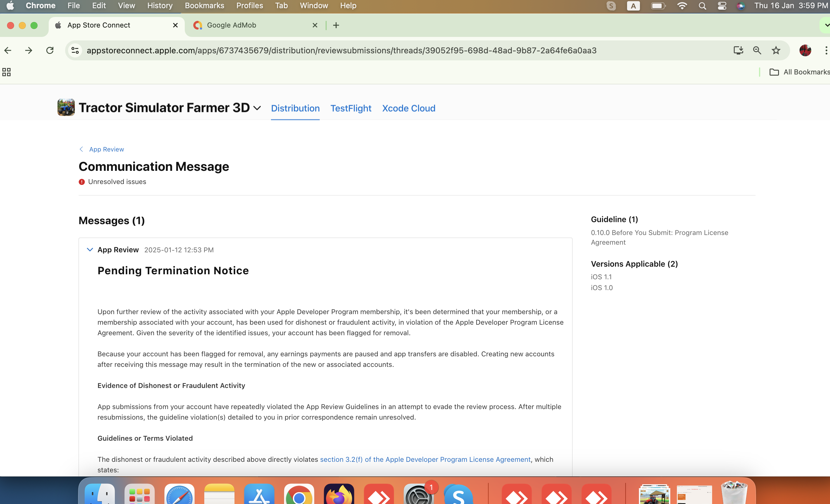
Task: Open Notes from the dock
Action: [x=219, y=494]
